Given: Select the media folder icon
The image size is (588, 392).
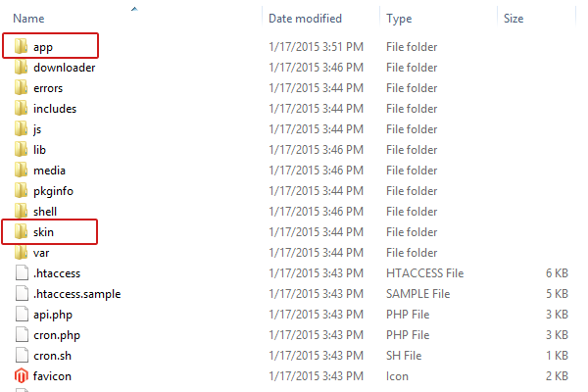Looking at the screenshot, I should 21,170.
